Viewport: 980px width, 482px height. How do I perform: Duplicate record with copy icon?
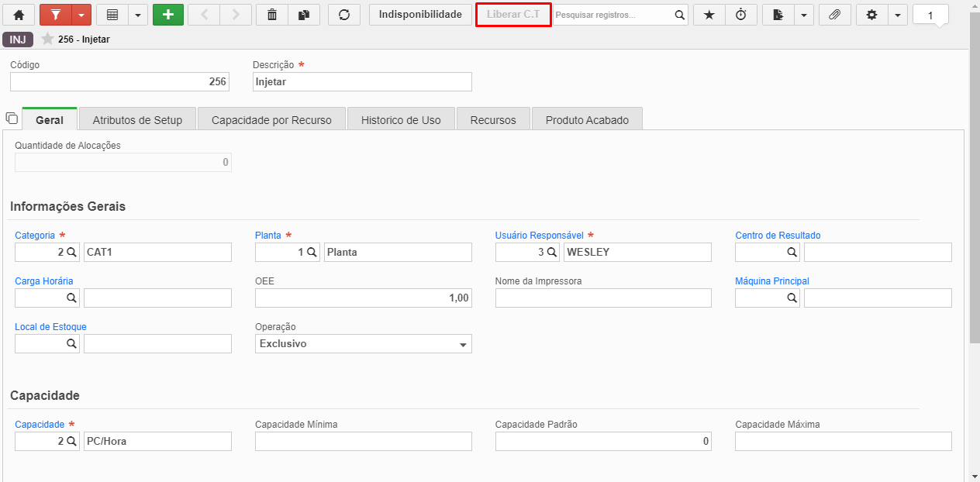(304, 15)
